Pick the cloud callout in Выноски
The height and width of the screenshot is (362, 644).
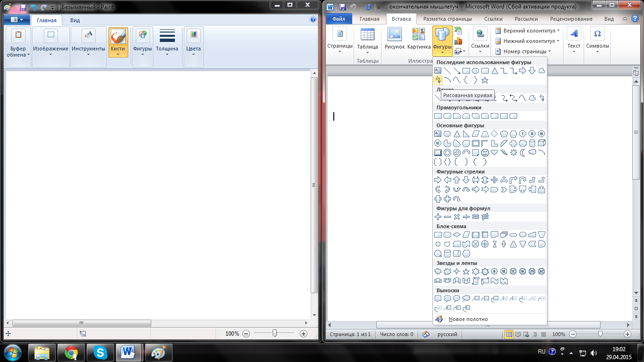pos(466,299)
